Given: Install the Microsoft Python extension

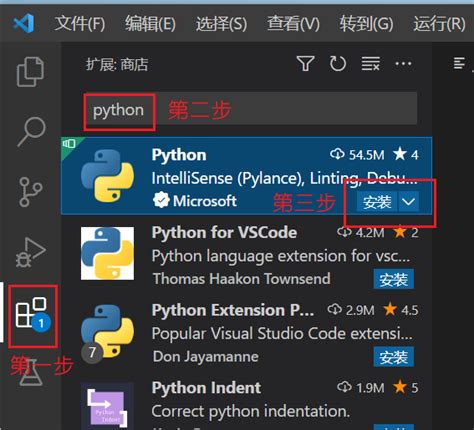Looking at the screenshot, I should pyautogui.click(x=377, y=202).
